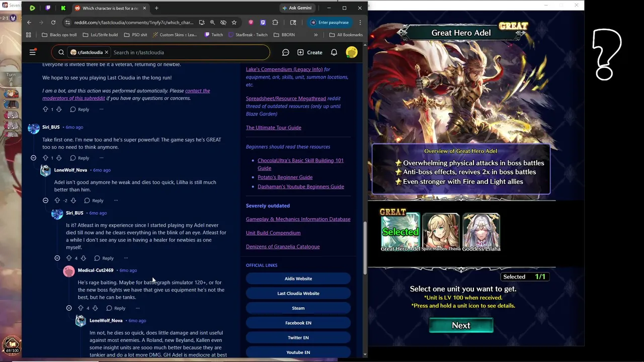Open Medical-Cut2469's user profile
644x362 pixels.
coord(96,270)
